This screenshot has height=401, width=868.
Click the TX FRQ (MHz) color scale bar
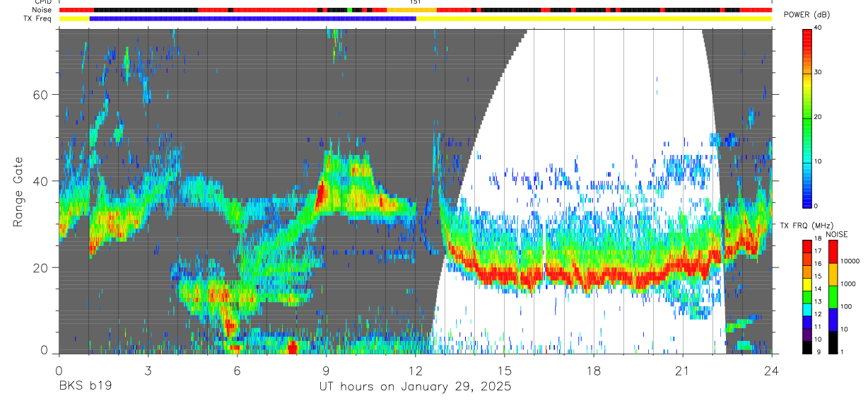(807, 296)
